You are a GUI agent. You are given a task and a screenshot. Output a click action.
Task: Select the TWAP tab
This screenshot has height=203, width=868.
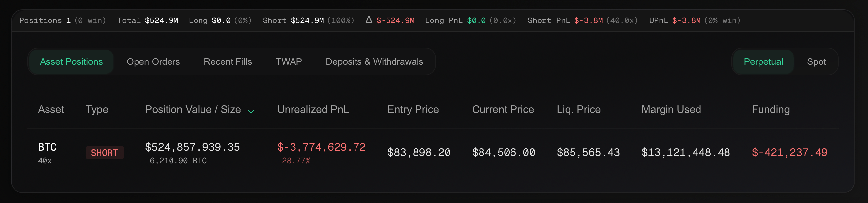pos(289,62)
